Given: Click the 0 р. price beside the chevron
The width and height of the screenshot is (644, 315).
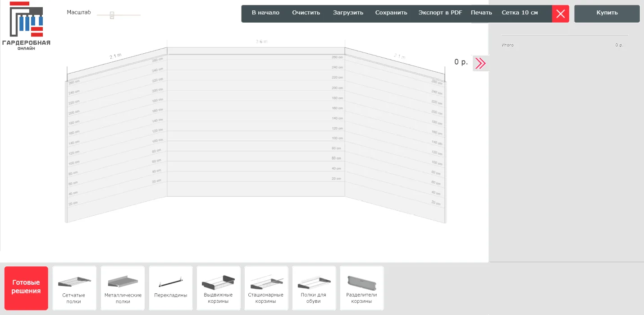Looking at the screenshot, I should pyautogui.click(x=461, y=62).
